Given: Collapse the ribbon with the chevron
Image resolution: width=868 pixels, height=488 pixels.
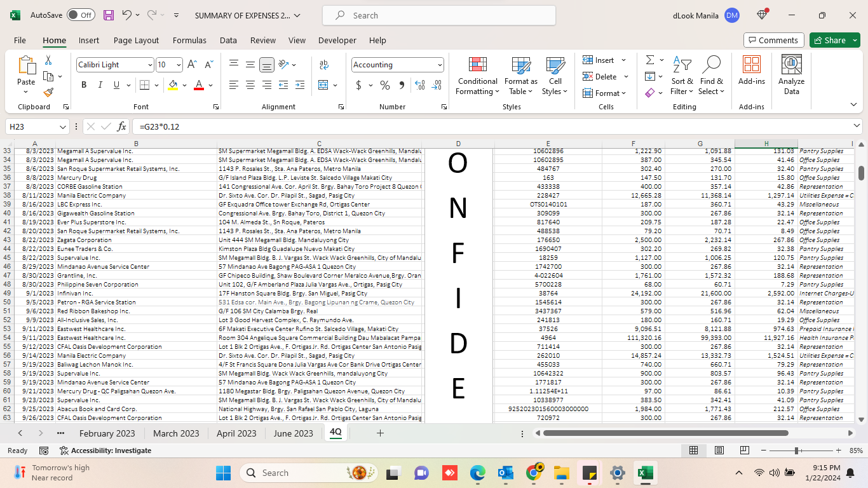Looking at the screenshot, I should 853,105.
